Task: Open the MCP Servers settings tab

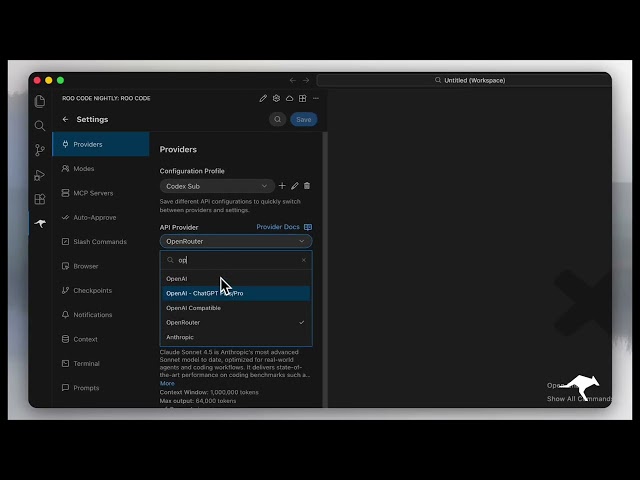Action: [101, 193]
